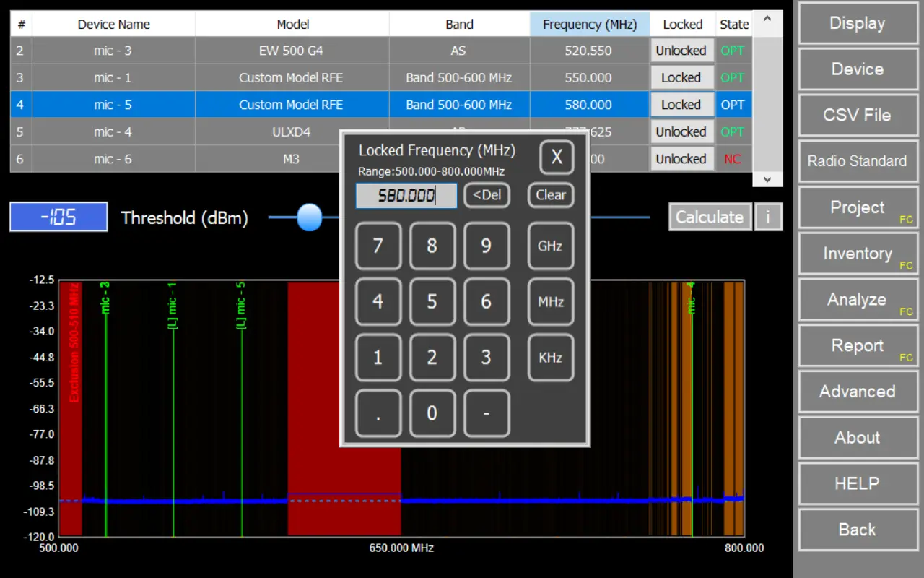
Task: Open the Radio Standard menu
Action: [857, 161]
